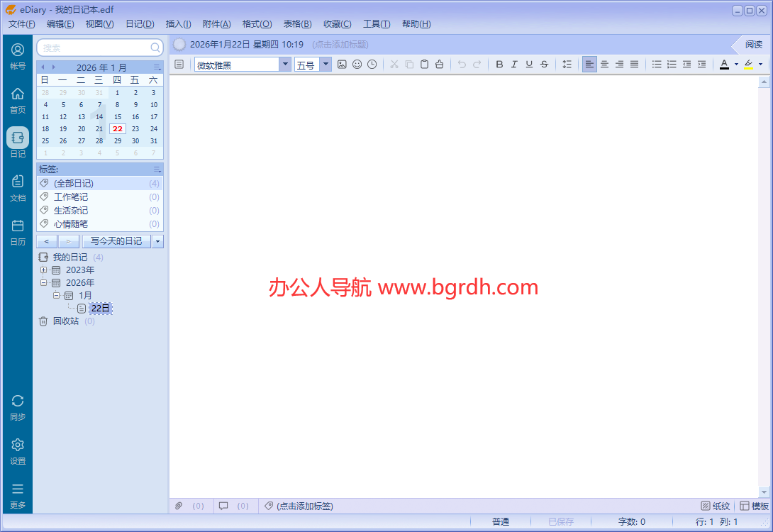Toggle bold formatting
The width and height of the screenshot is (773, 532).
click(499, 64)
